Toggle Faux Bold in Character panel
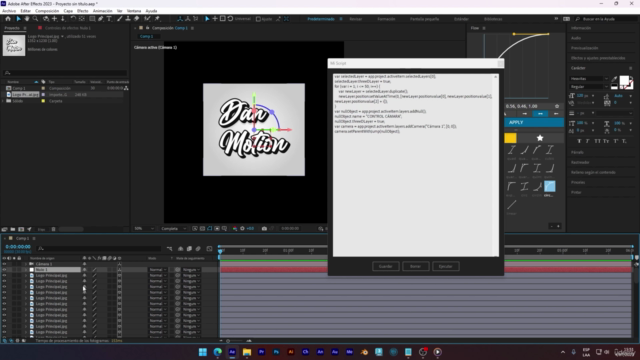 tap(579, 141)
